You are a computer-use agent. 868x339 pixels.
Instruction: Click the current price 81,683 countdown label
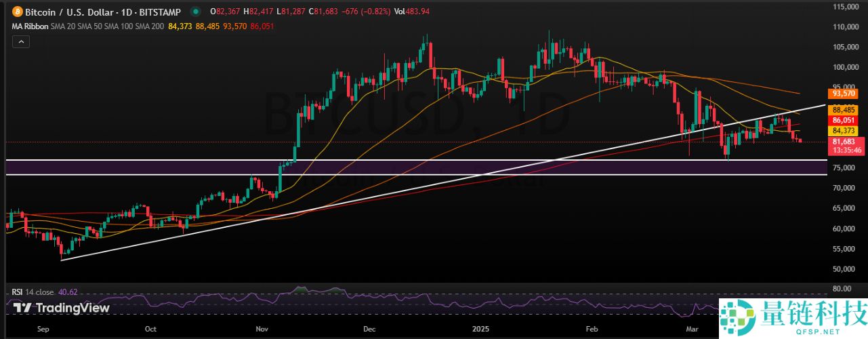point(845,146)
